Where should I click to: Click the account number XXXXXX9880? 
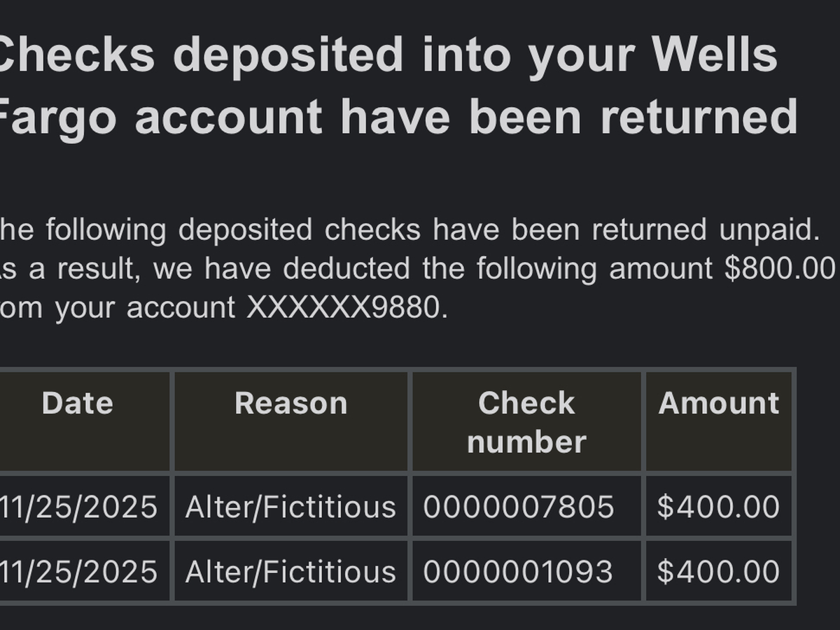coord(346,308)
